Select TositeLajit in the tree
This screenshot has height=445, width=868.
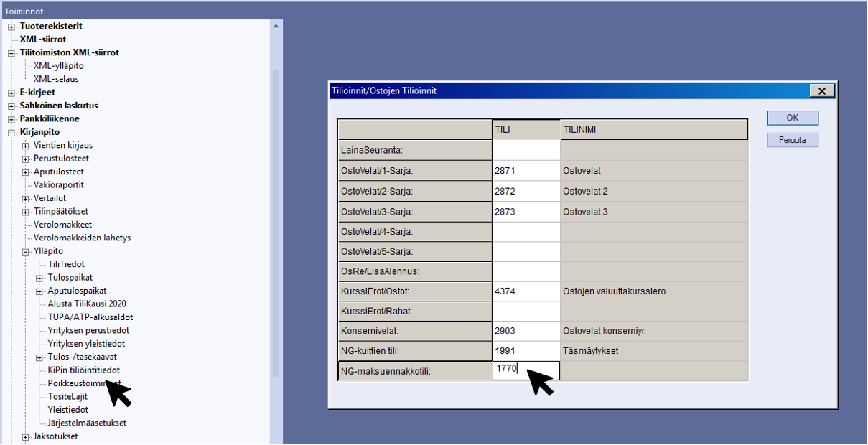coord(67,396)
